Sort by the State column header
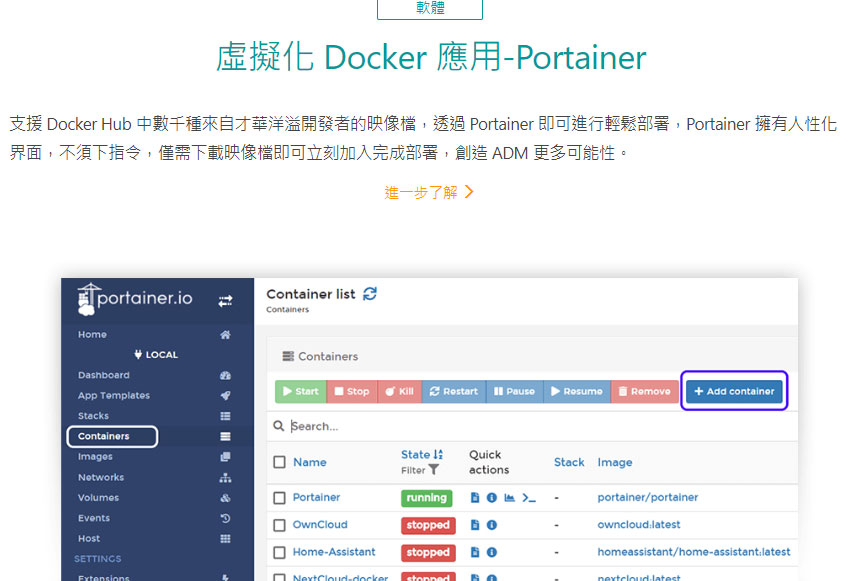This screenshot has width=860, height=581. pos(415,455)
